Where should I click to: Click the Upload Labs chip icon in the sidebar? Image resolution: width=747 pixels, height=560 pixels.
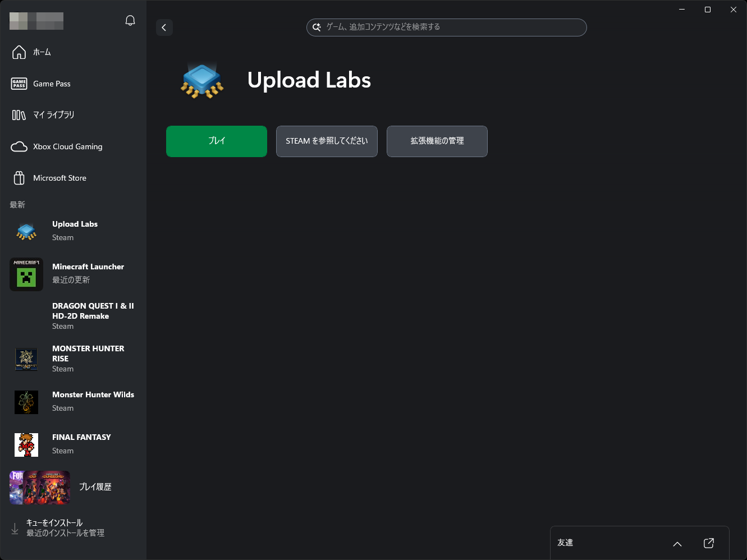[26, 231]
